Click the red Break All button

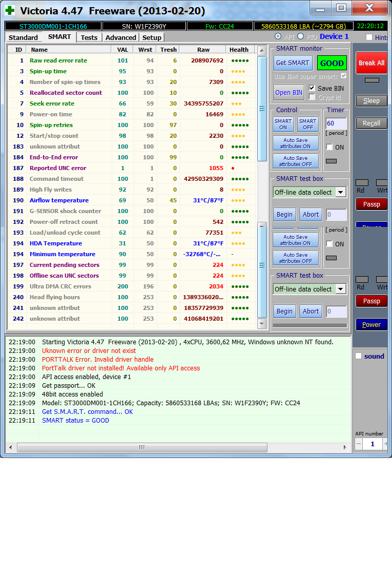pyautogui.click(x=372, y=63)
